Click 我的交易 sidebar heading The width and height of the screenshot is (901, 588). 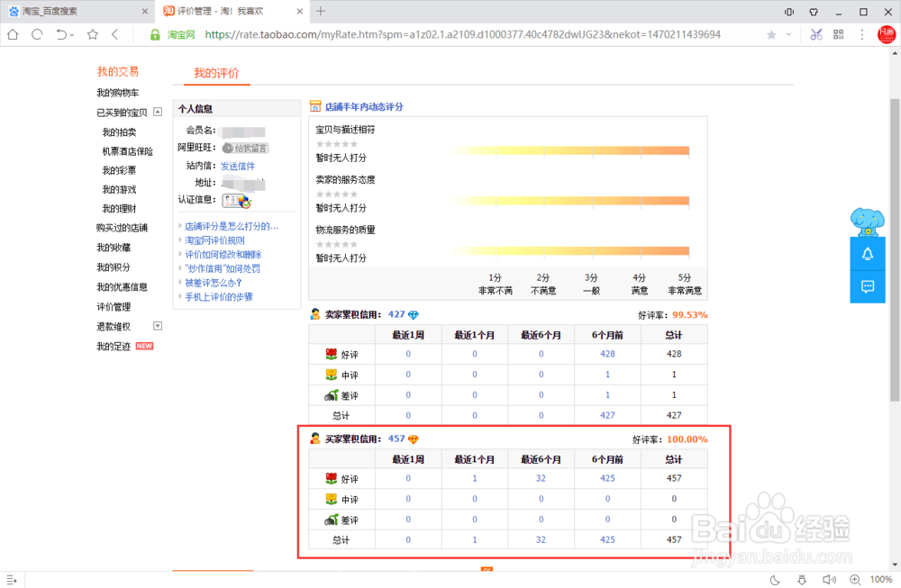[x=118, y=72]
